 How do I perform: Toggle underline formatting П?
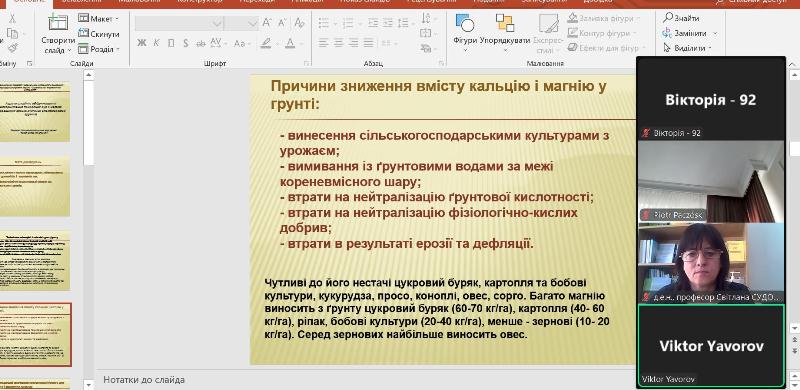tap(171, 43)
